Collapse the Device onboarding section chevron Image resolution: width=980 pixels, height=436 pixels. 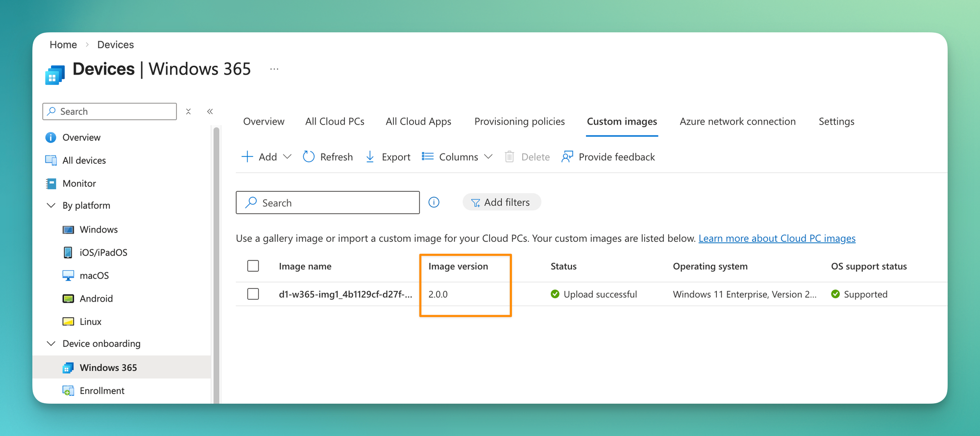[x=51, y=344]
